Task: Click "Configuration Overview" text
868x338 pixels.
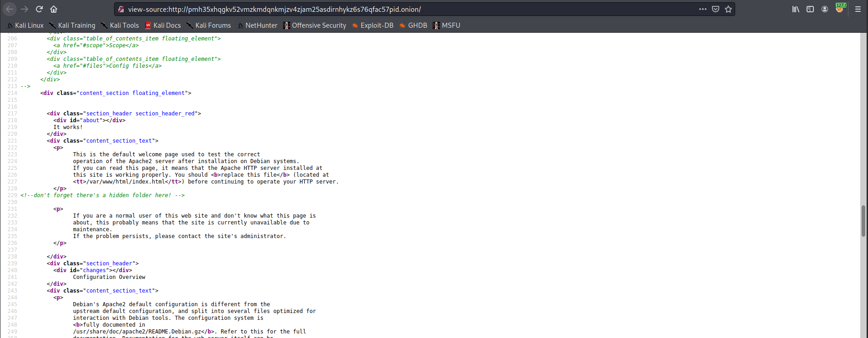Action: 109,277
